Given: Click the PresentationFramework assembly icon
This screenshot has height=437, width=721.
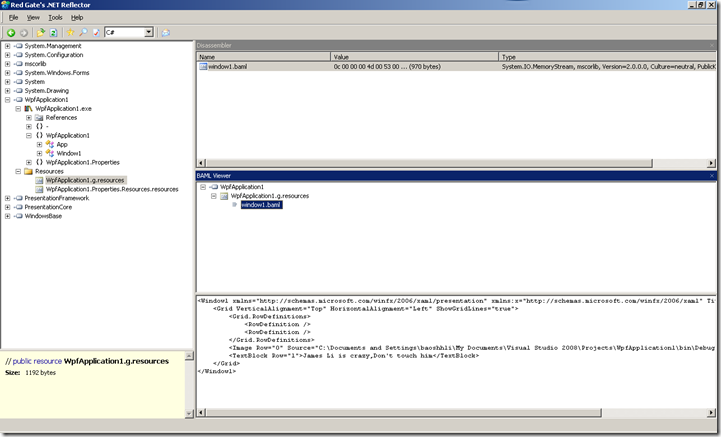Looking at the screenshot, I should pos(18,198).
